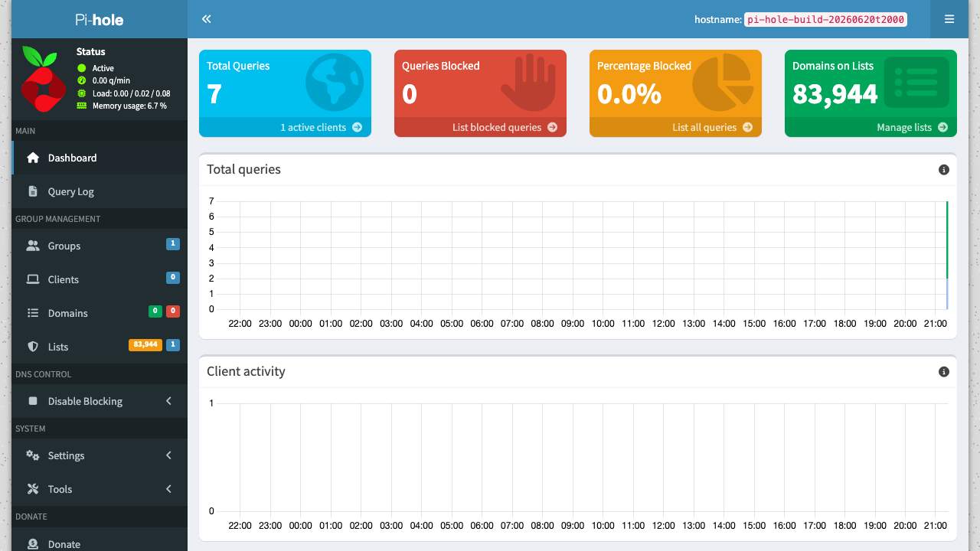
Task: Open the hamburger menu in top bar
Action: click(949, 19)
